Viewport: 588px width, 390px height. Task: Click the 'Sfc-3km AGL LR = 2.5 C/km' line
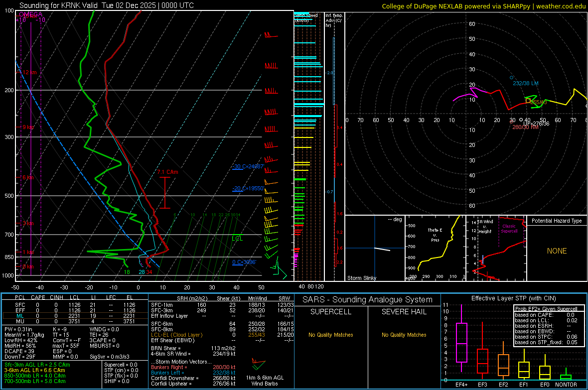(x=37, y=365)
